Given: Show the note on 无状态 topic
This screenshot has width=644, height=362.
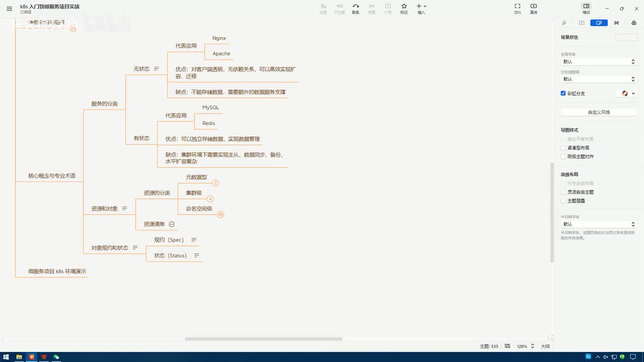Looking at the screenshot, I should pos(156,69).
